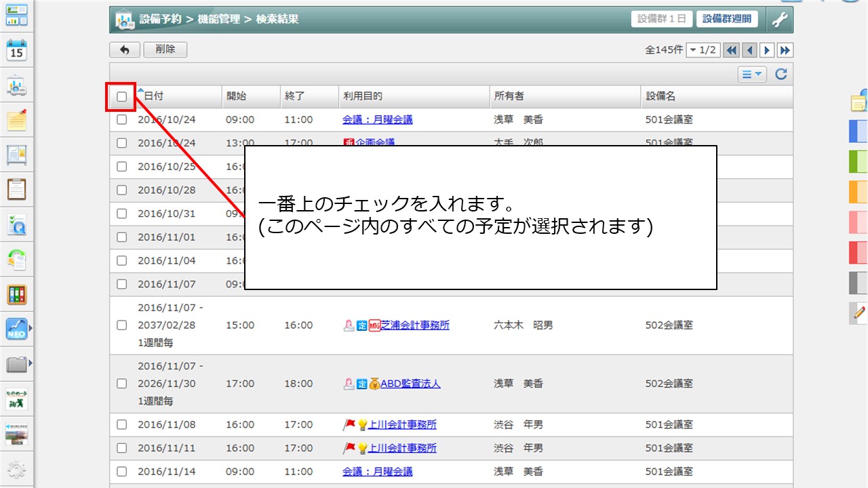
Task: Refresh the search results list
Action: (x=781, y=75)
